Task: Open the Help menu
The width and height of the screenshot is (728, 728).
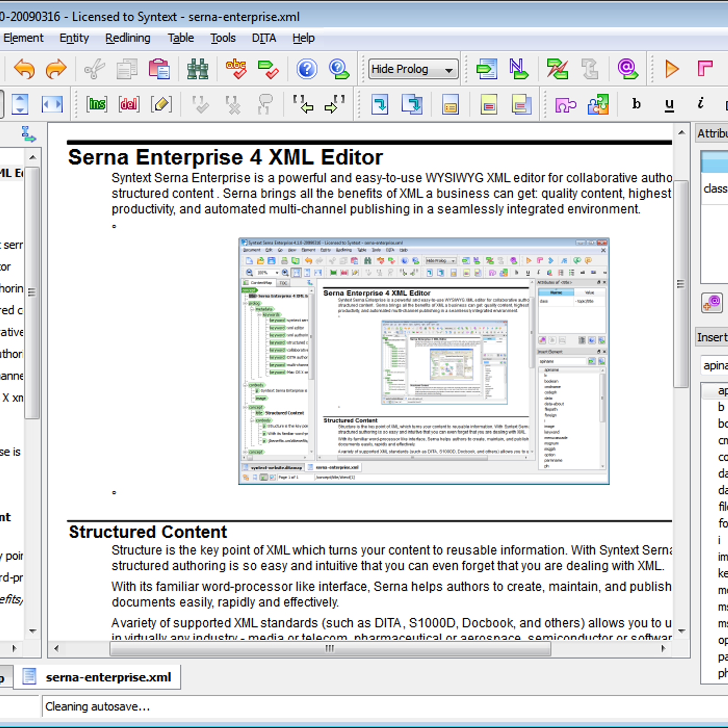Action: click(x=303, y=38)
